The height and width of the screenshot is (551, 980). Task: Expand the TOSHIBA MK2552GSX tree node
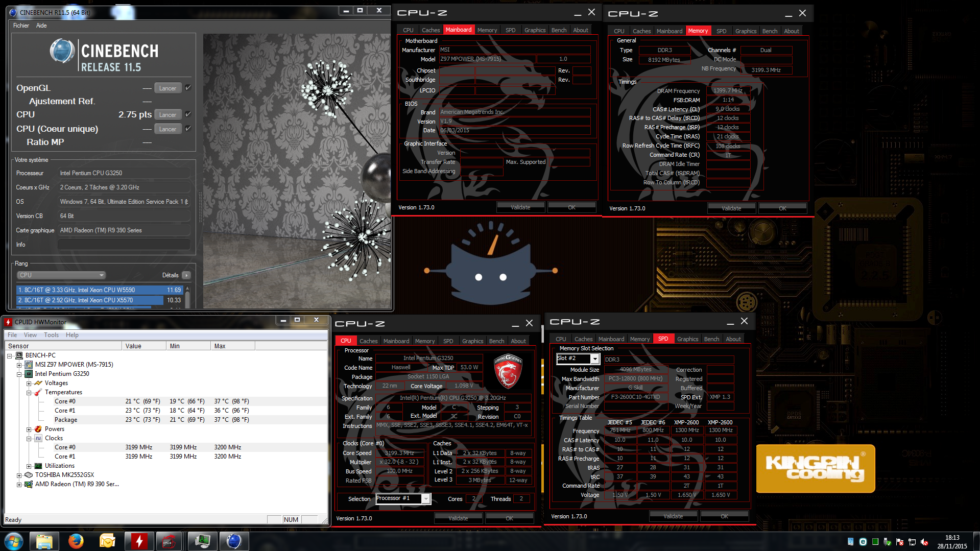point(19,475)
